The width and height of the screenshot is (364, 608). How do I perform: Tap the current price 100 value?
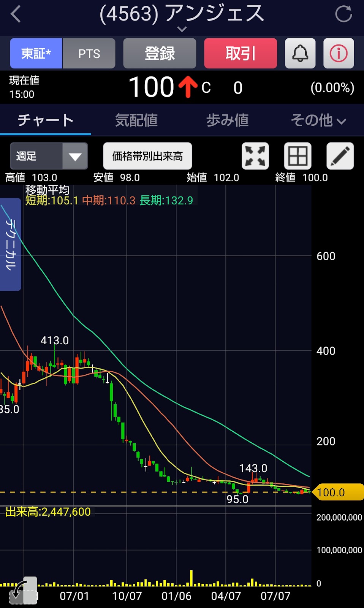point(151,87)
